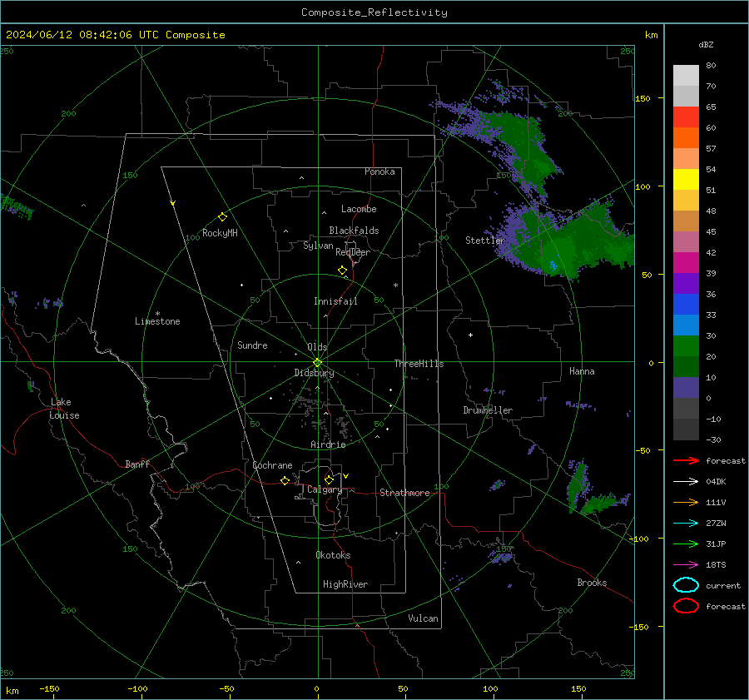Click the Okotoks map label

(333, 555)
